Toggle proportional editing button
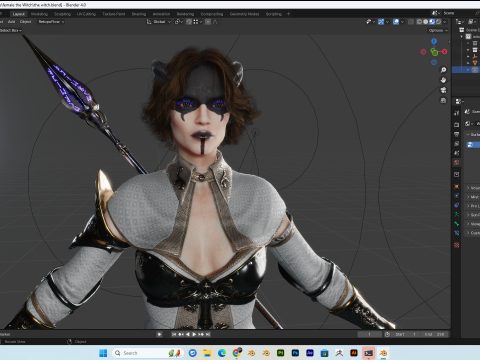The image size is (480, 360). point(208,22)
